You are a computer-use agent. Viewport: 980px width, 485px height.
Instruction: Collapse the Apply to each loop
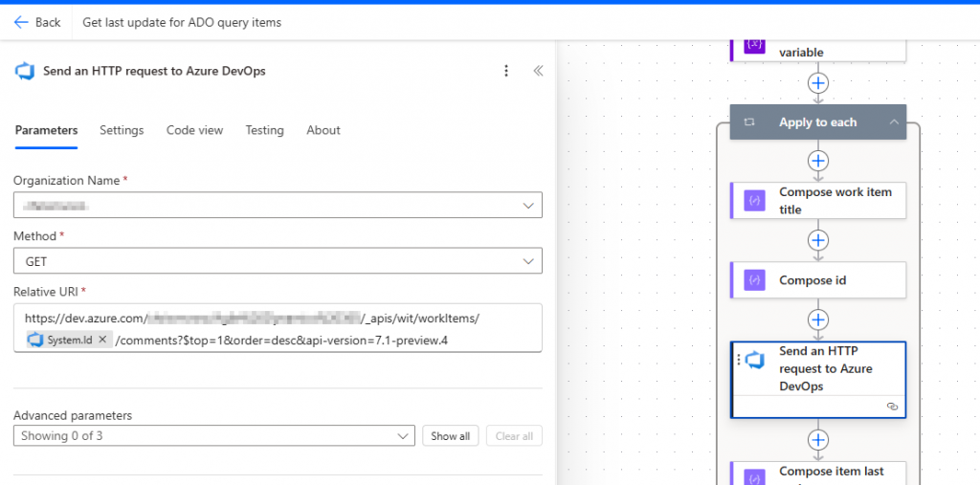[893, 122]
